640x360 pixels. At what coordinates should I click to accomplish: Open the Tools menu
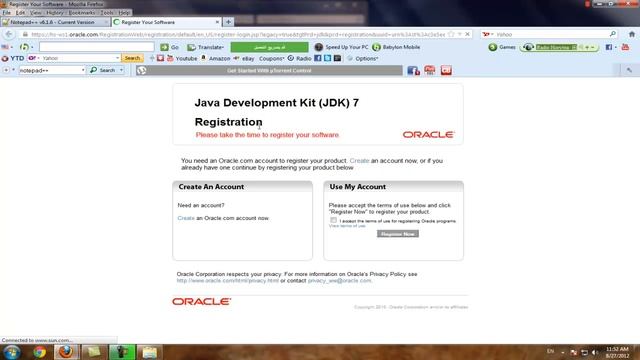(x=107, y=13)
